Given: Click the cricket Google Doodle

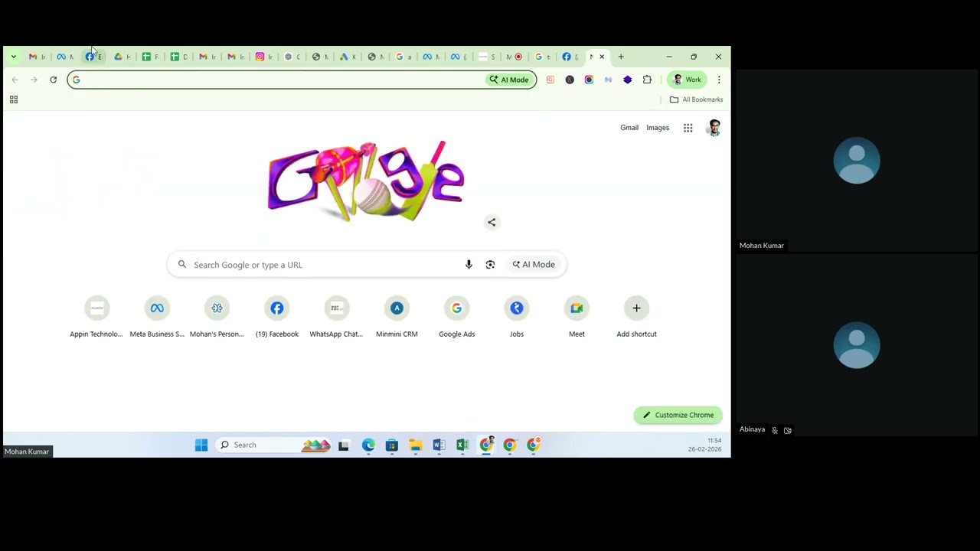Looking at the screenshot, I should tap(366, 181).
